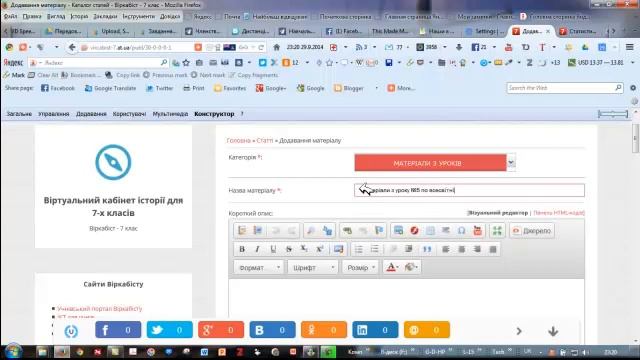Align text right in editor
This screenshot has width=640, height=360.
(x=477, y=249)
